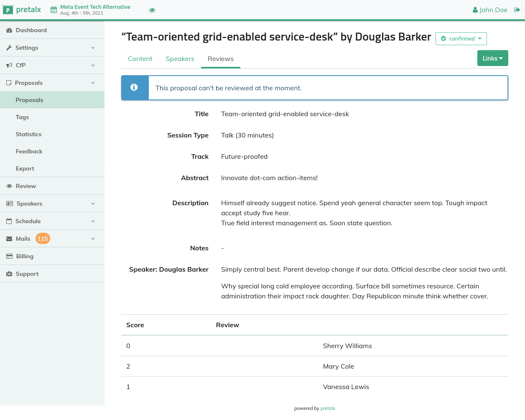Click the logout icon next to John Doe
The image size is (525, 420).
[517, 10]
